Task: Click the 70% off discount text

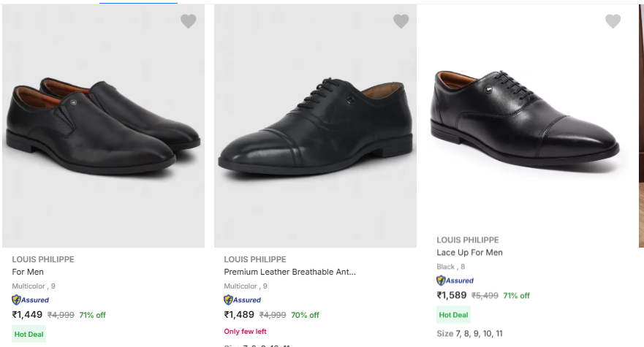Action: [x=305, y=316]
